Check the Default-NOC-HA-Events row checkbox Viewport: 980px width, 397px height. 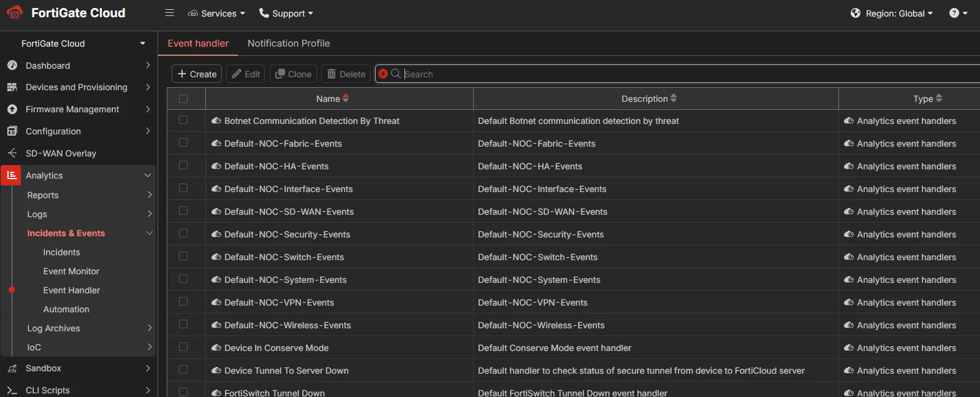click(x=183, y=165)
